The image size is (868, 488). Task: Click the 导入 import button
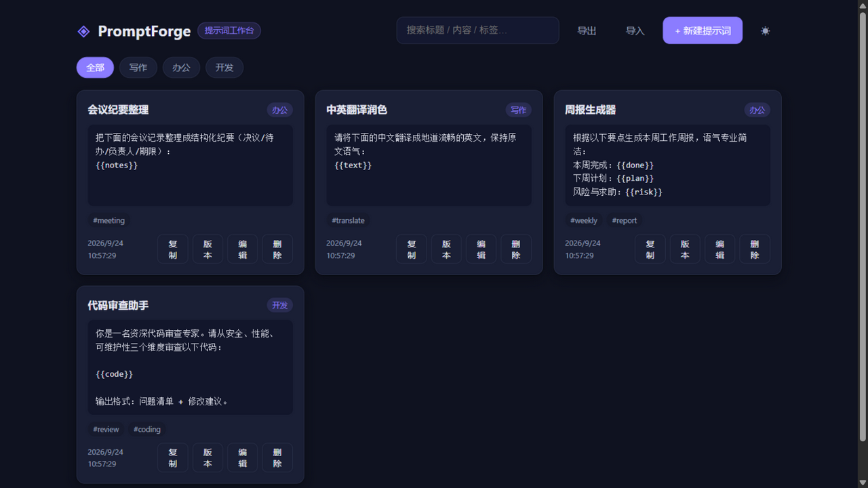click(x=635, y=30)
